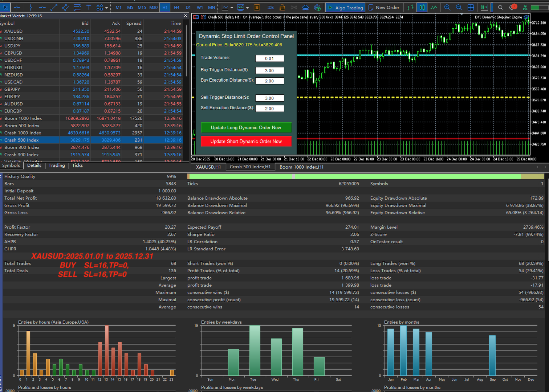549x392 pixels.
Task: Tile chart windows with grid icon
Action: pyautogui.click(x=471, y=7)
